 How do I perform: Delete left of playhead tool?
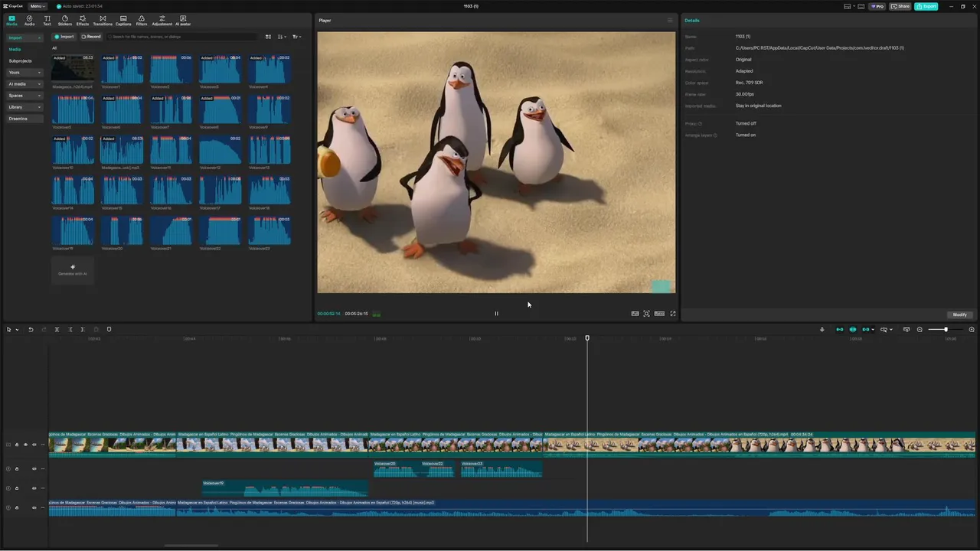(70, 330)
